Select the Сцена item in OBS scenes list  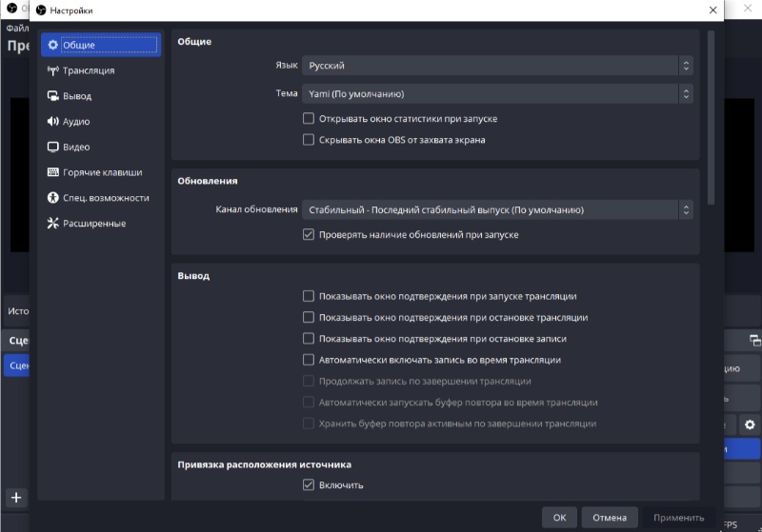[x=17, y=365]
